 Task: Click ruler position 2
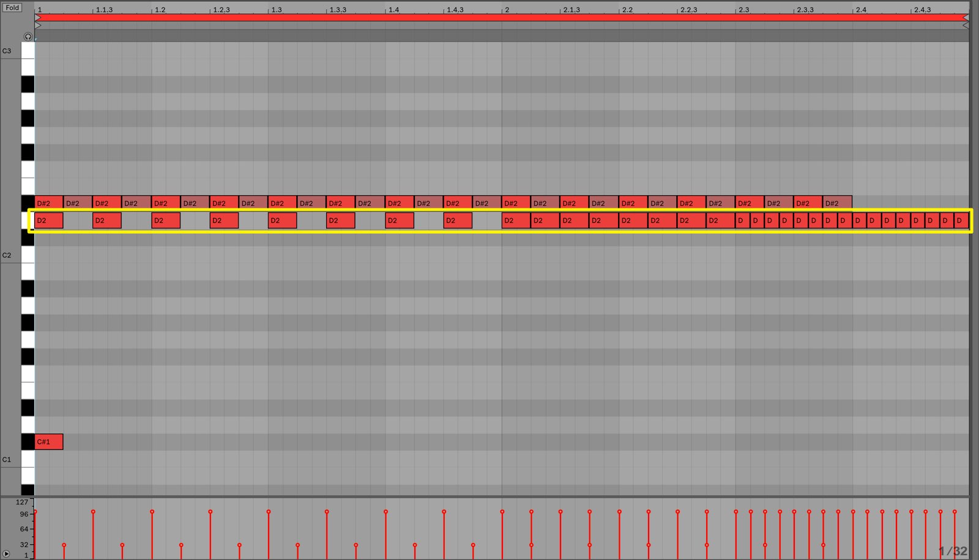(507, 10)
